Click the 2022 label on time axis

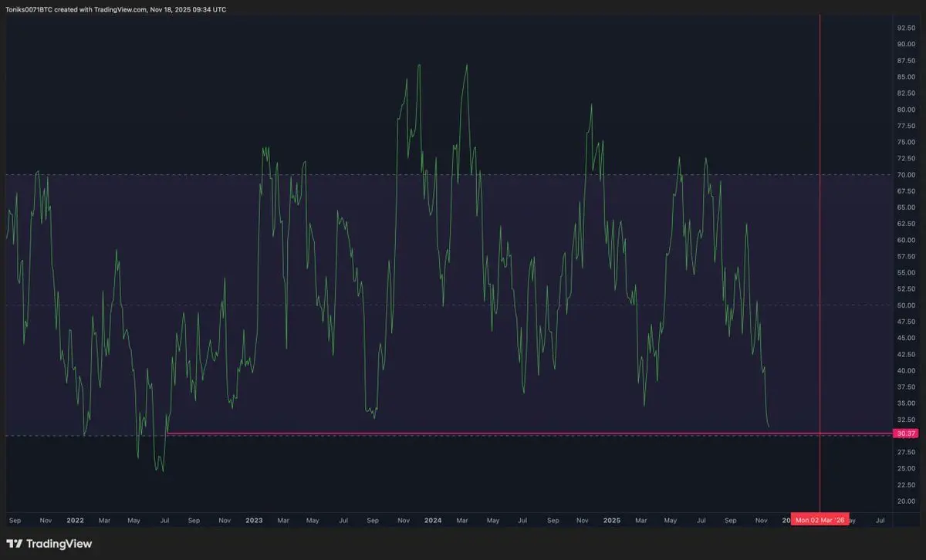tap(75, 521)
